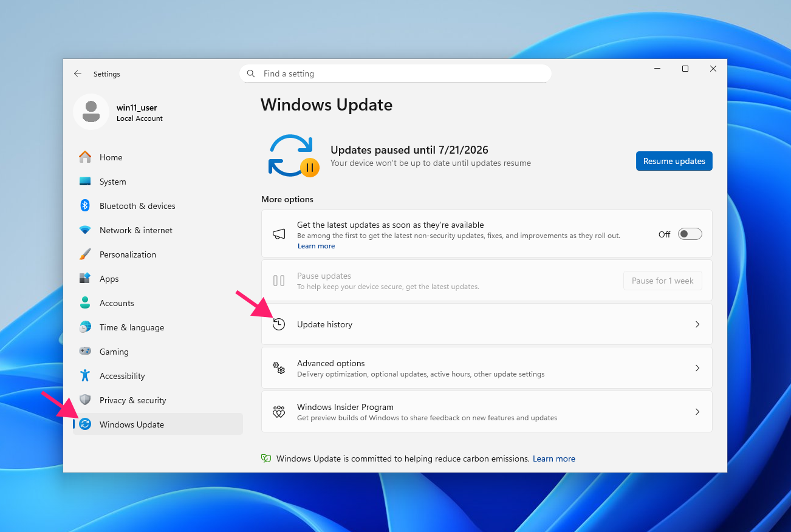Click More options heading
Image resolution: width=791 pixels, height=532 pixels.
287,199
